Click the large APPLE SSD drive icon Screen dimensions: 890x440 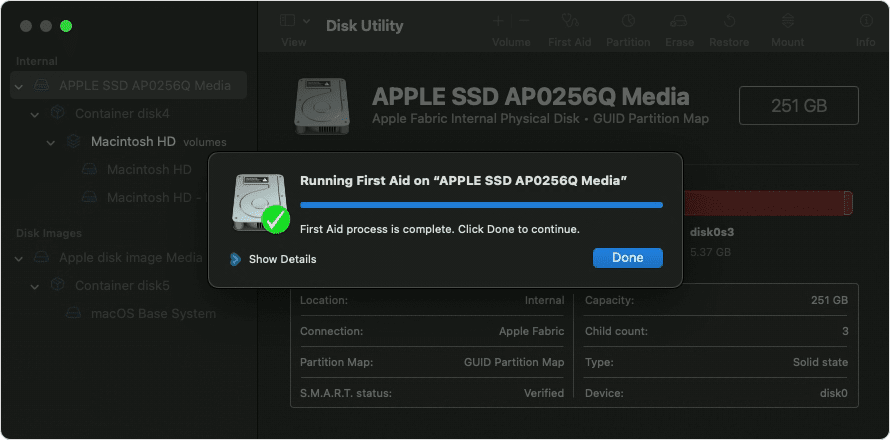click(x=322, y=105)
